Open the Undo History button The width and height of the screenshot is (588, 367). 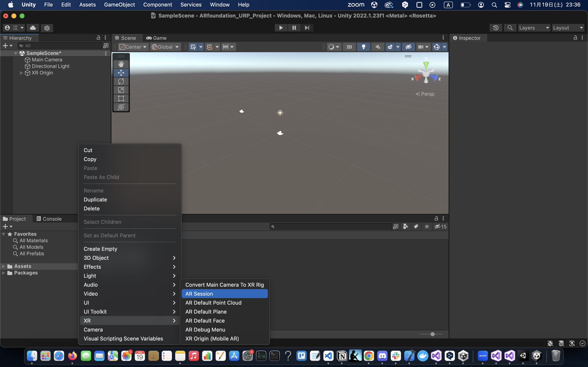(496, 28)
